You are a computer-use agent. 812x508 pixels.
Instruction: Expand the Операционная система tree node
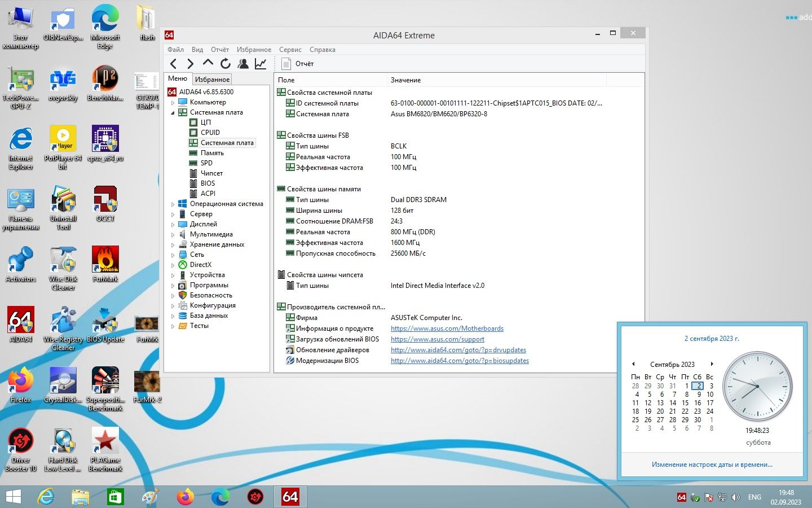pyautogui.click(x=173, y=204)
